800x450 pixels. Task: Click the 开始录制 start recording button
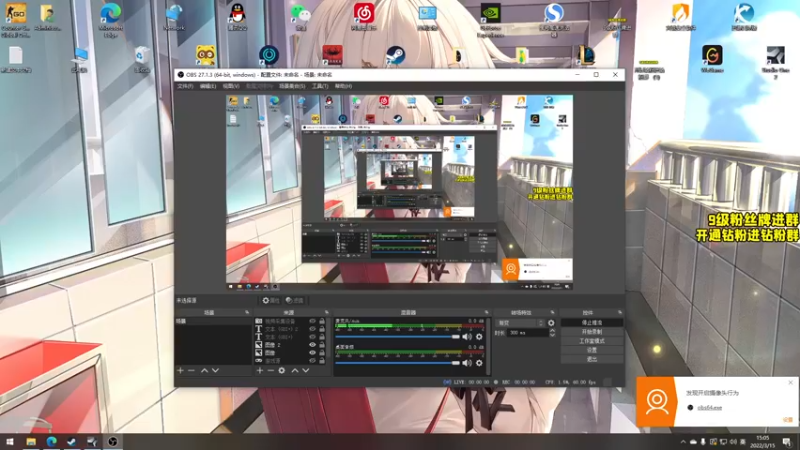[592, 332]
